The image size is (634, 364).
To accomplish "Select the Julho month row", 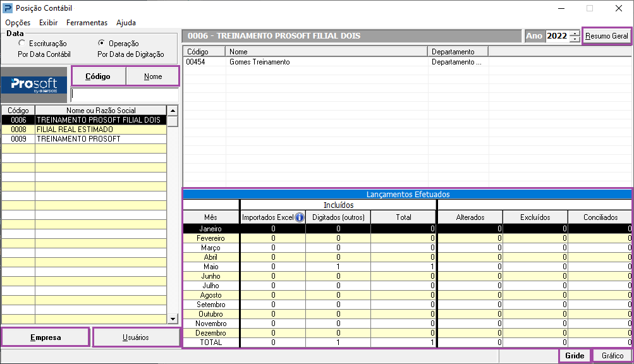I will 407,286.
